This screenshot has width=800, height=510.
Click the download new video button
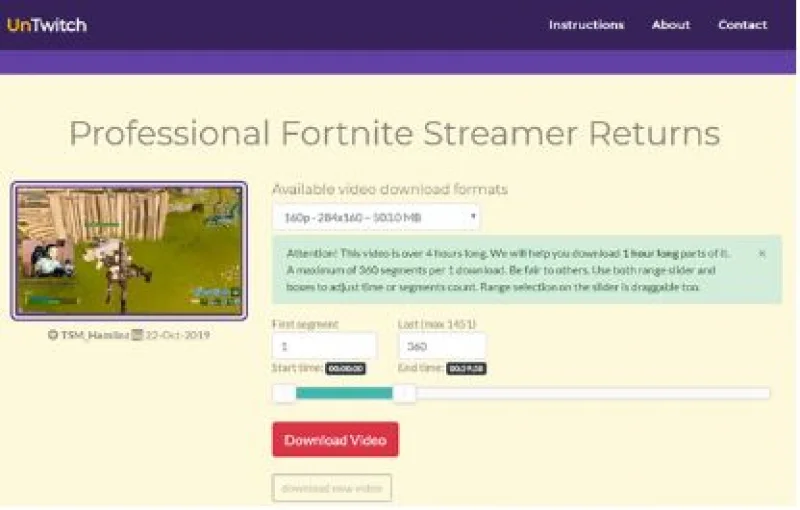[x=332, y=488]
